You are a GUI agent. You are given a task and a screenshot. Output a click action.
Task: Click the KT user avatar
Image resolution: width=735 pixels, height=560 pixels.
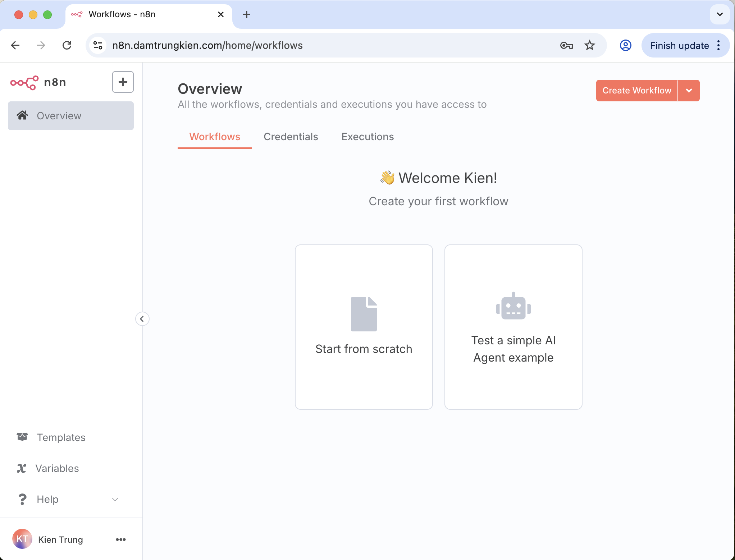(22, 539)
